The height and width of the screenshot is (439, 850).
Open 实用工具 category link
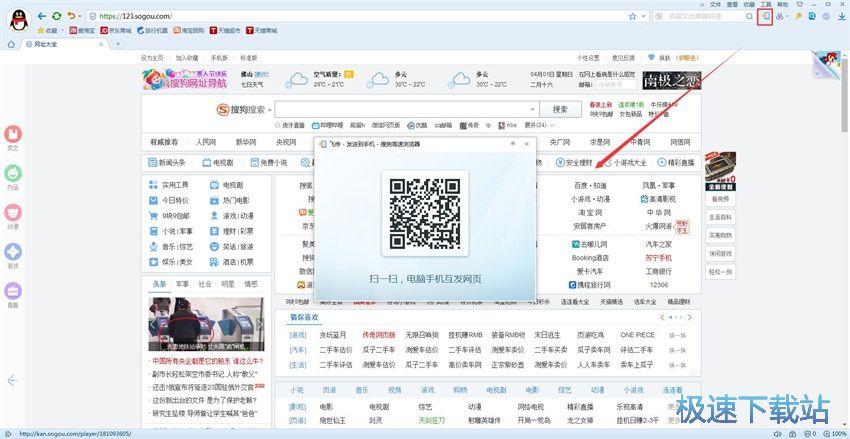169,185
